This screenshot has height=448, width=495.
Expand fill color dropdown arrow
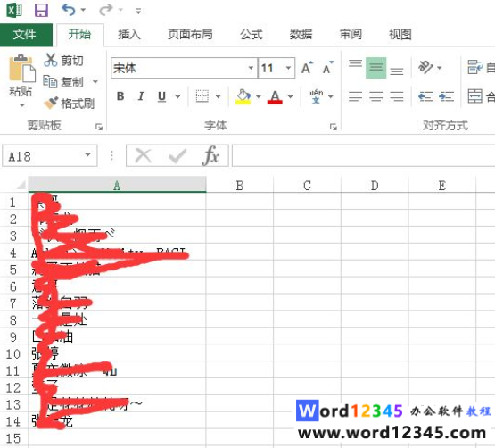click(259, 96)
